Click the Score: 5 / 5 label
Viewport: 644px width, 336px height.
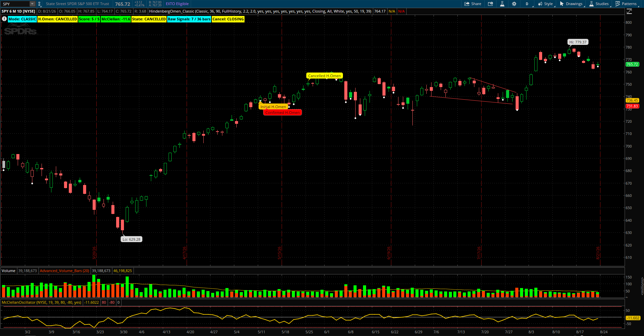coord(89,19)
